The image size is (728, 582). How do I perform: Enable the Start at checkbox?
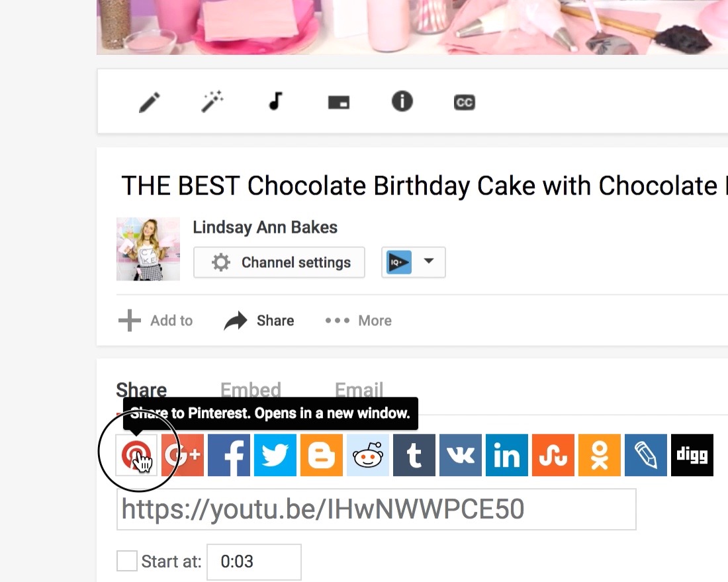pyautogui.click(x=127, y=561)
